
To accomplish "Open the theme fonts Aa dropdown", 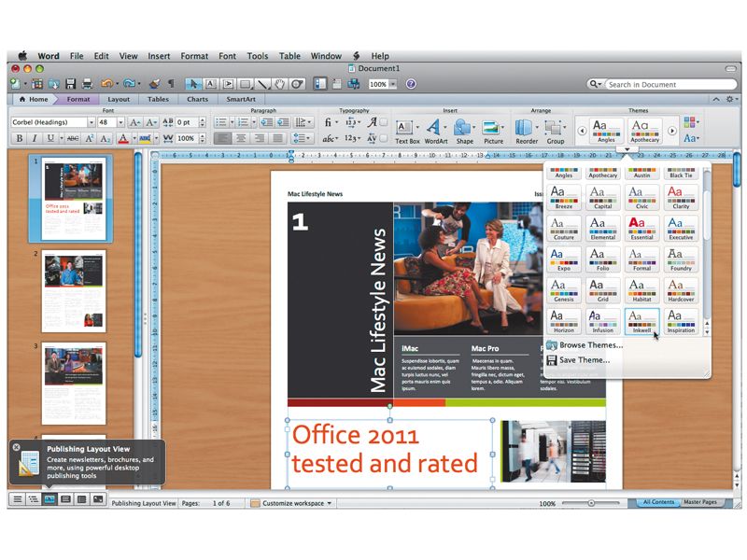I will [691, 138].
